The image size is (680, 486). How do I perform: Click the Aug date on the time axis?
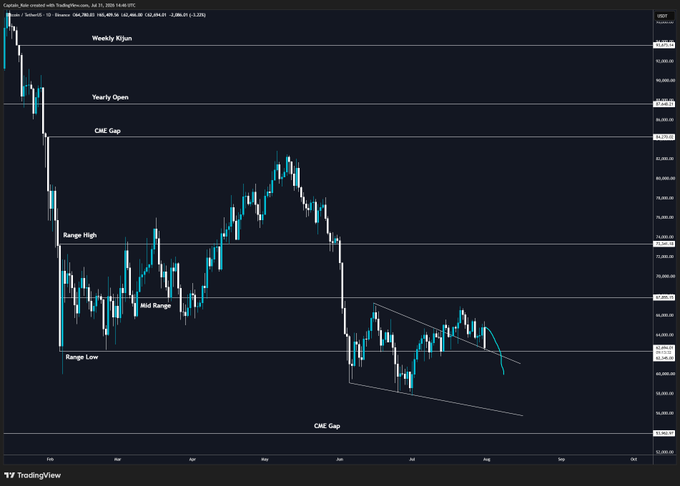click(487, 459)
